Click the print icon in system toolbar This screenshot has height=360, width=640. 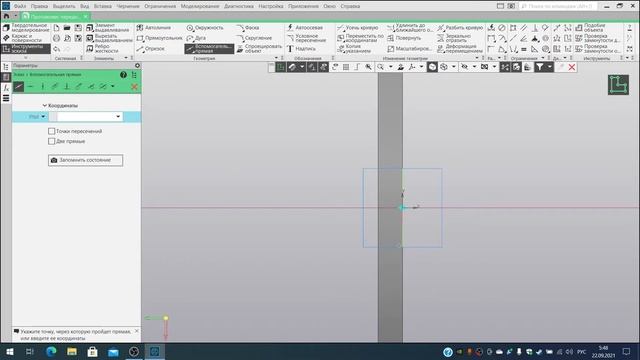(x=56, y=38)
